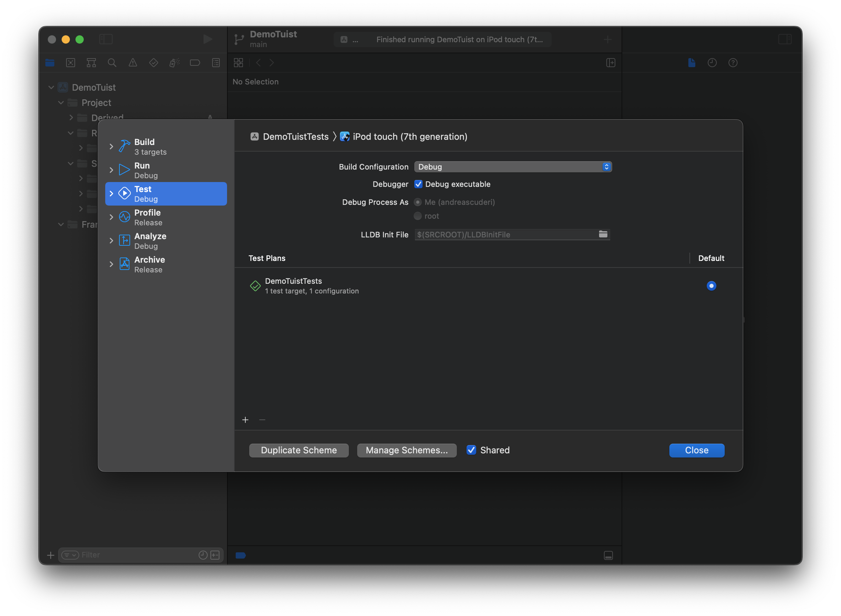Select the Me (andreascuderi) radio button
Viewport: 841px width, 616px height.
pos(418,202)
